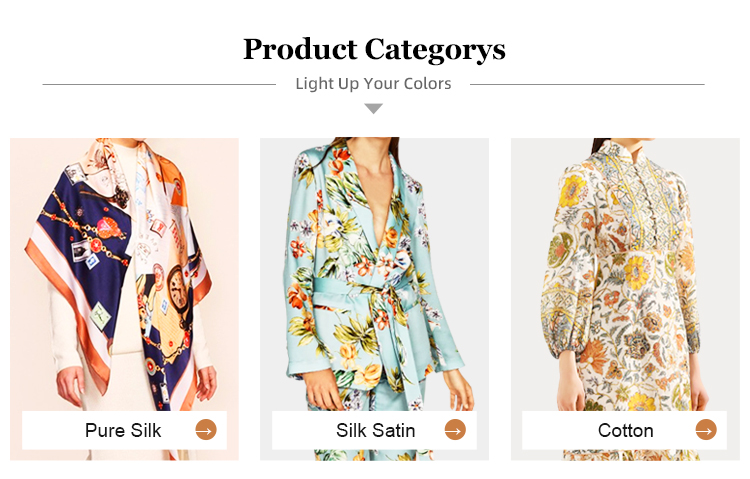This screenshot has width=750, height=479.
Task: Select the navy silk scarf product photo
Action: click(x=124, y=270)
